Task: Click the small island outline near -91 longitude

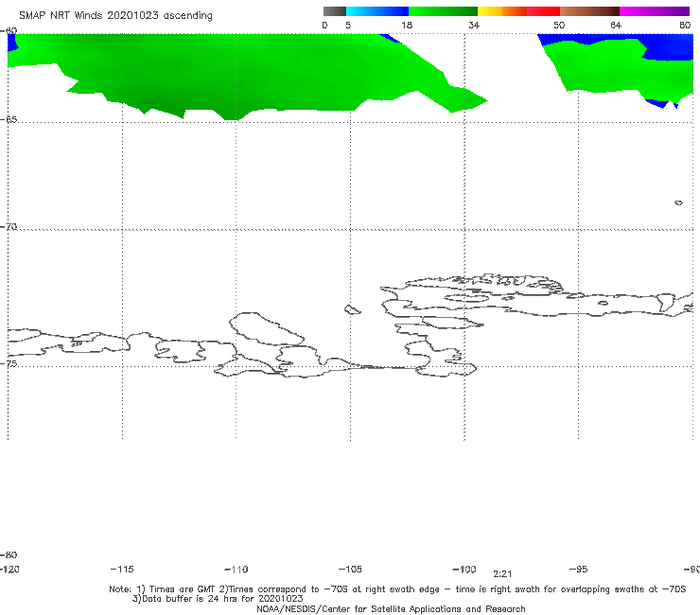Action: coord(678,202)
